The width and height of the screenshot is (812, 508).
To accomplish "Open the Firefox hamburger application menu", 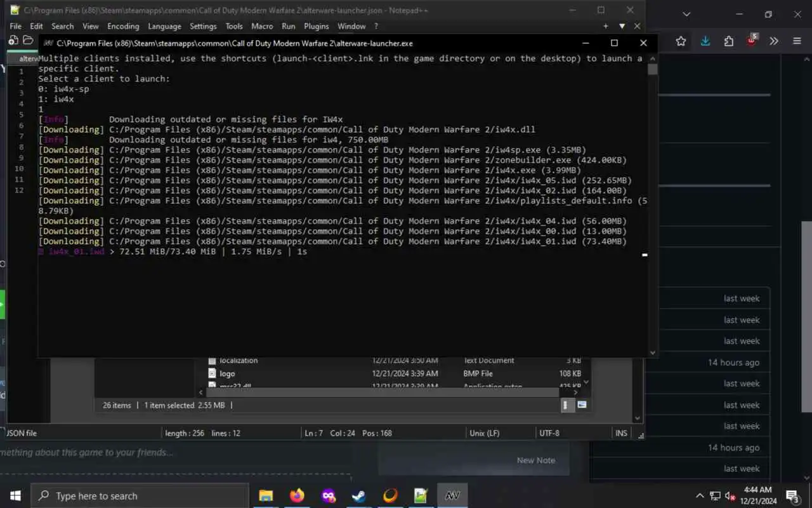I will [x=797, y=41].
